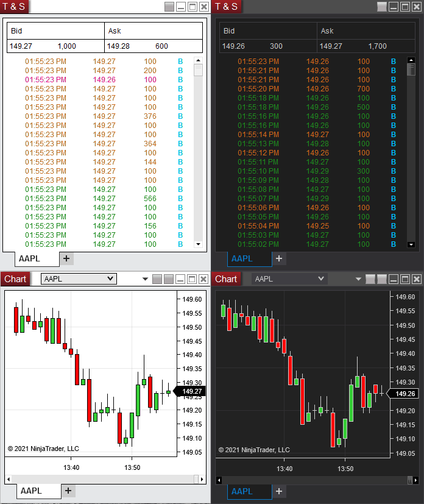Click right scroll arrow under dark chart

tap(415, 480)
